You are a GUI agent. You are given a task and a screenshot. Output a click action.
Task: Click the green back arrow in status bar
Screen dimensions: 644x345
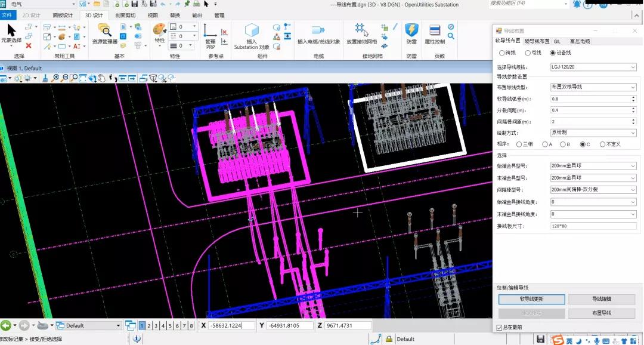pyautogui.click(x=5, y=325)
